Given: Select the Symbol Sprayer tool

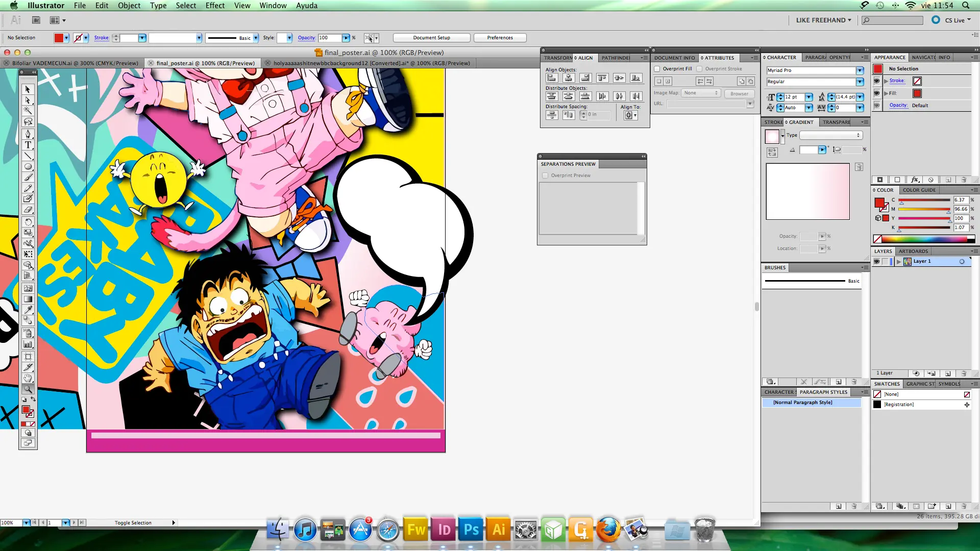Looking at the screenshot, I should [28, 333].
